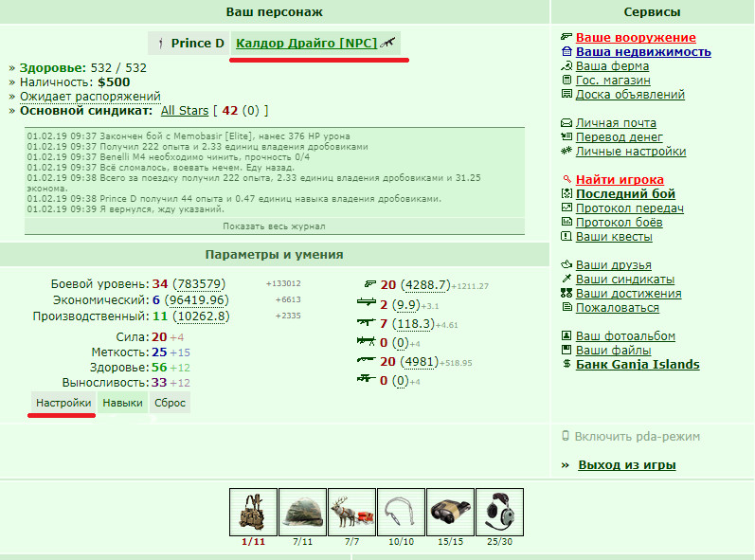
Task: Click the binoculars item 15/15
Action: coord(450,512)
